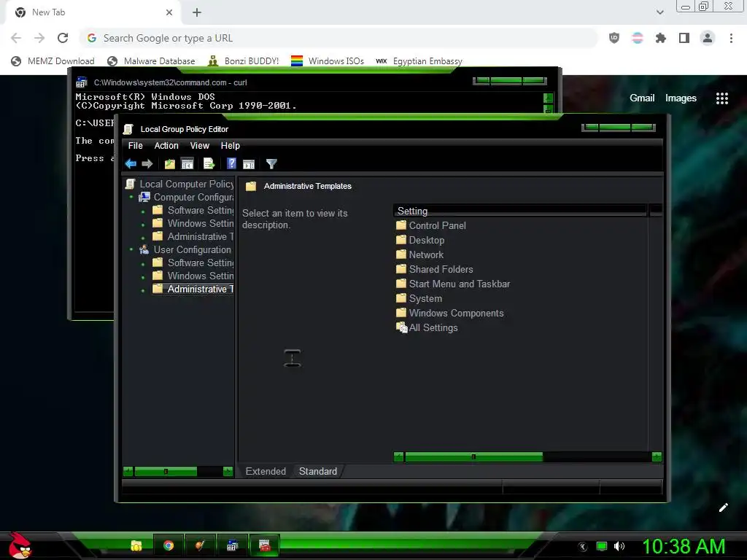747x560 pixels.
Task: Open the Images link
Action: click(681, 98)
